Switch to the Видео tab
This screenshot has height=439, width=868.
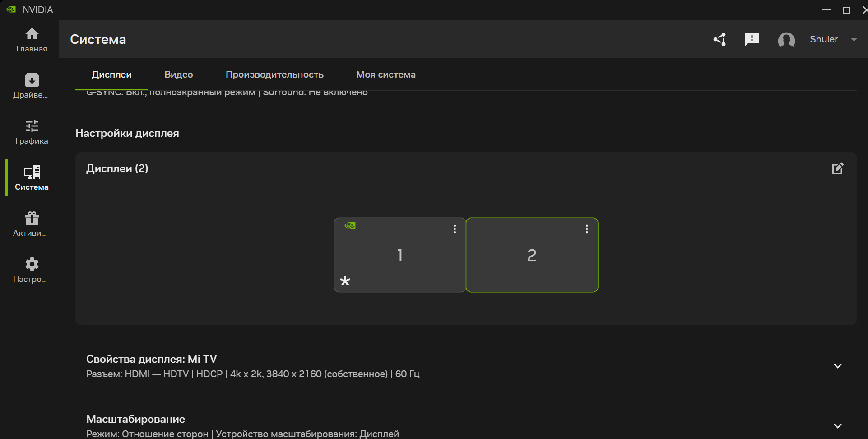[x=178, y=75]
